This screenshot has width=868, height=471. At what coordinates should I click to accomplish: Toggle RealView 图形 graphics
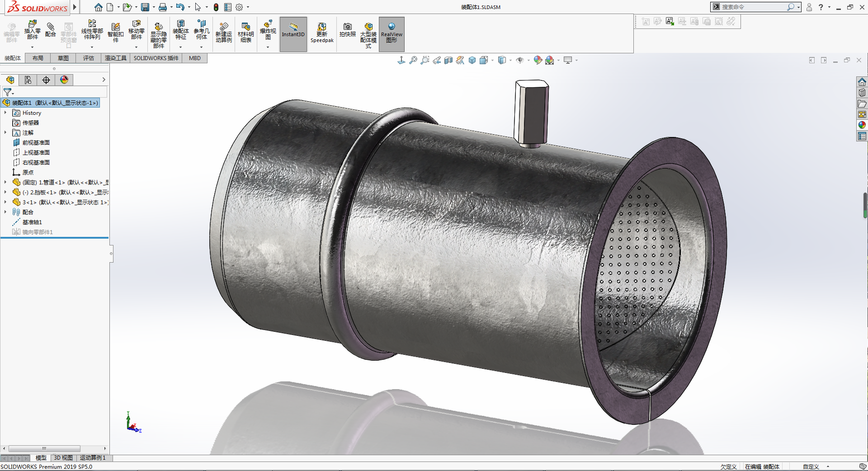(392, 34)
